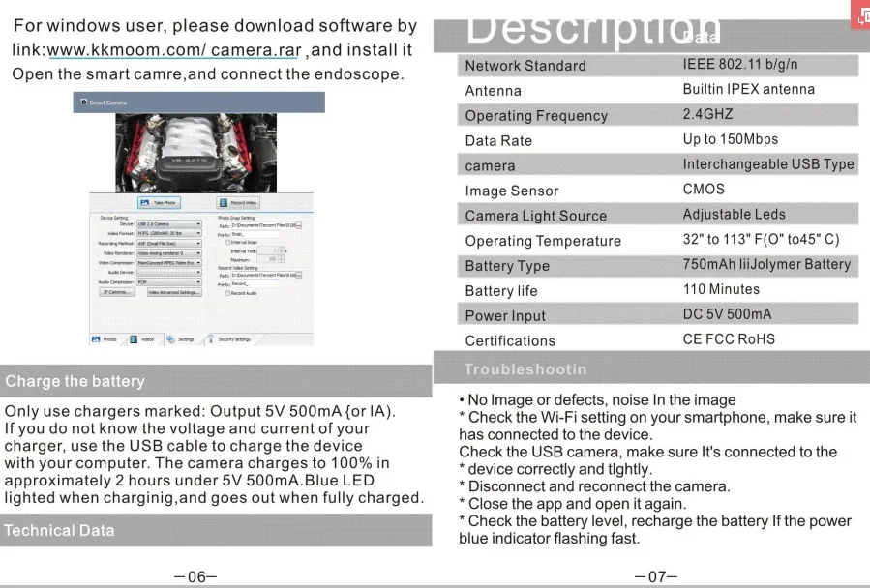Open the www.kkmoom.com/ camera.rar download link
This screenshot has height=588, width=870.
point(174,50)
